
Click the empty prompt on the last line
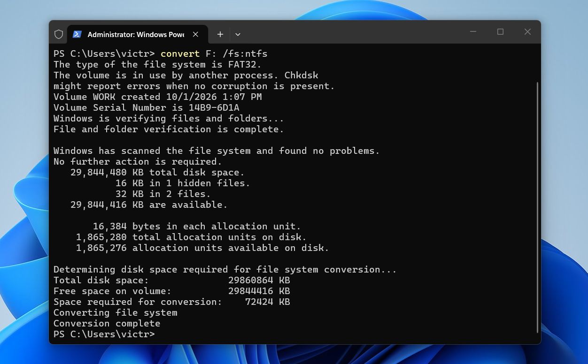(x=104, y=334)
